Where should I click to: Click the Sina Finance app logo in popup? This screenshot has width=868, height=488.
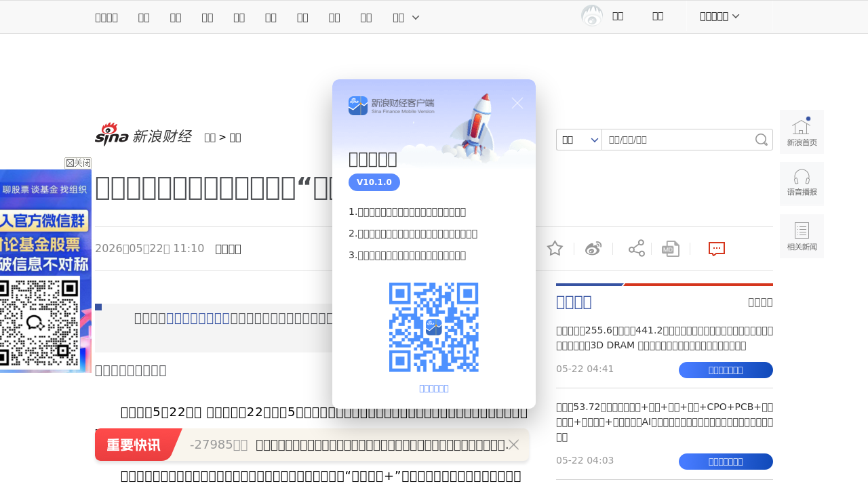(391, 106)
